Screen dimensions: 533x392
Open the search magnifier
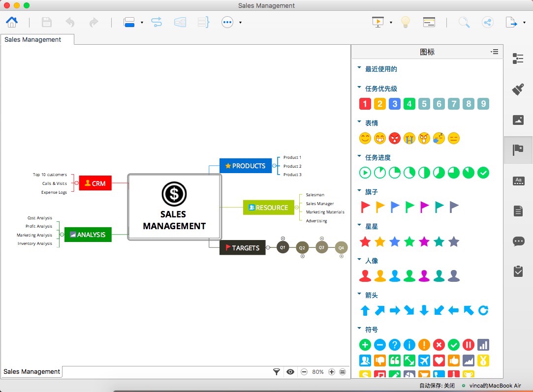click(464, 23)
